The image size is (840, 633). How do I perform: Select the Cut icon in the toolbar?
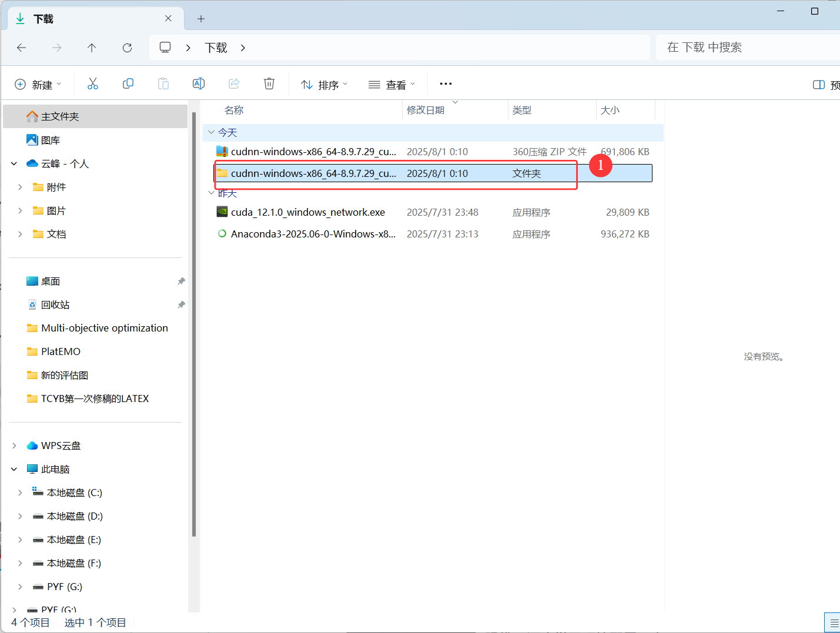[92, 83]
